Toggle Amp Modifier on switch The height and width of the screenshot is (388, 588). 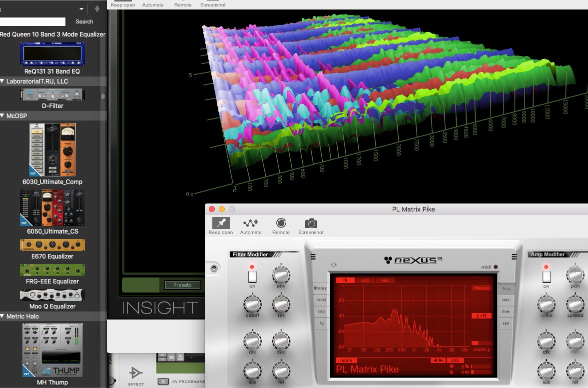(x=547, y=276)
